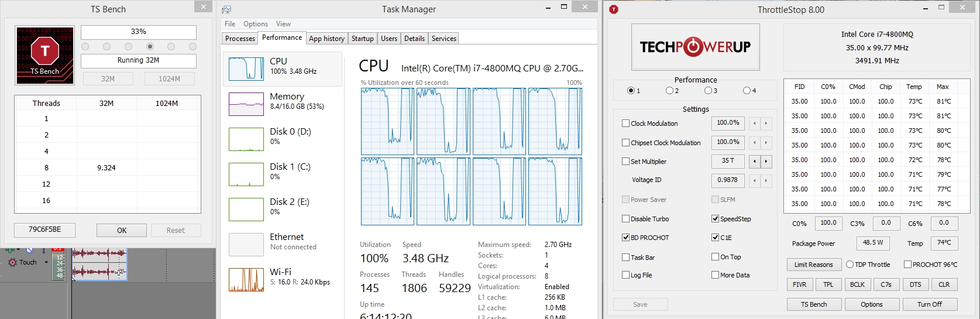Decrease Chipset Clock Modulation with left arrow
The height and width of the screenshot is (319, 980).
pyautogui.click(x=755, y=142)
